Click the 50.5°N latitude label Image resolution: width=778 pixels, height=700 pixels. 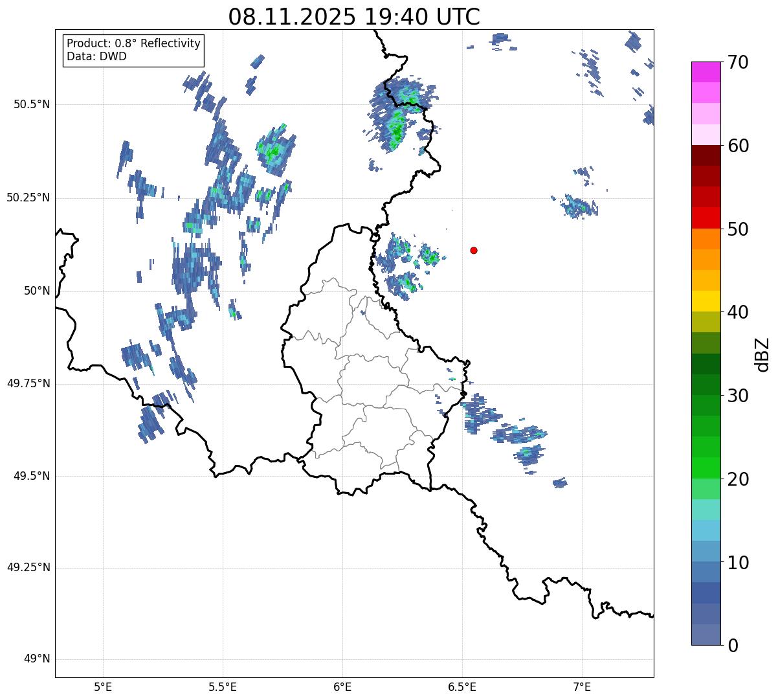click(32, 105)
